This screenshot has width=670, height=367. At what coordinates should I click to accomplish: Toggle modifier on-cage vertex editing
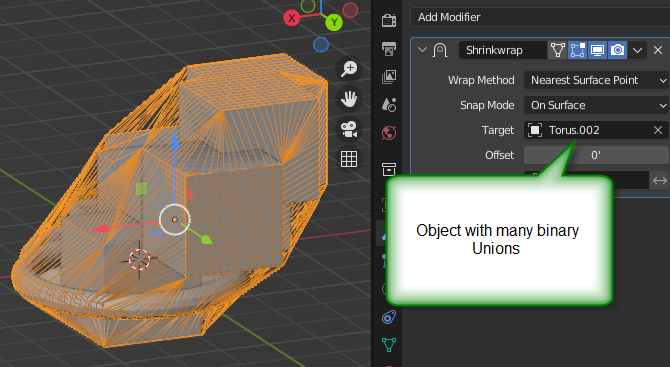pyautogui.click(x=557, y=50)
